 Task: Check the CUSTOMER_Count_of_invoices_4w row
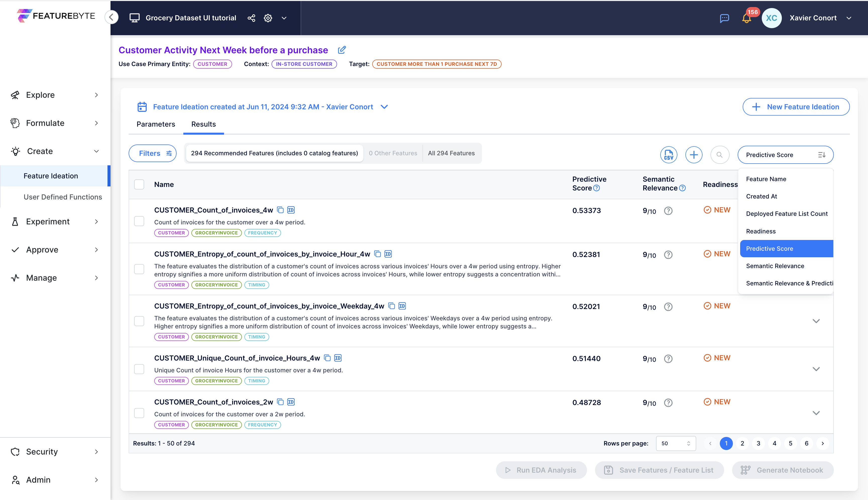coord(139,221)
